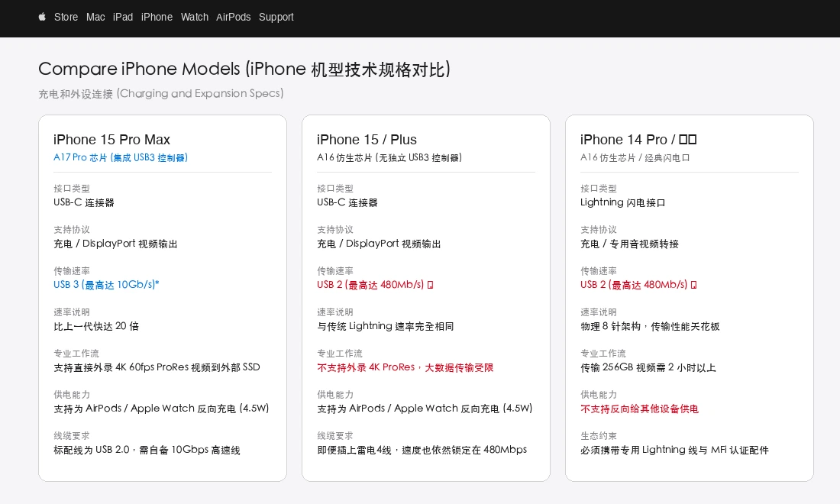Click the USB 3 (最高达 10Gb/s)* link
The image size is (840, 504).
[106, 285]
